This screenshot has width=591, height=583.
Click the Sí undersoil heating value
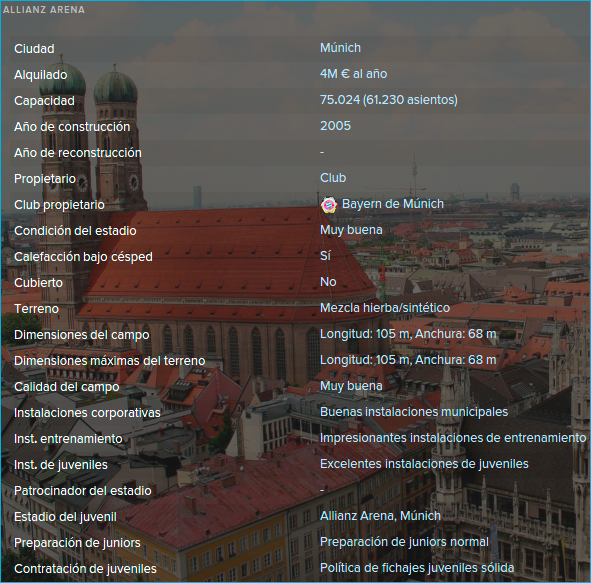coord(325,256)
